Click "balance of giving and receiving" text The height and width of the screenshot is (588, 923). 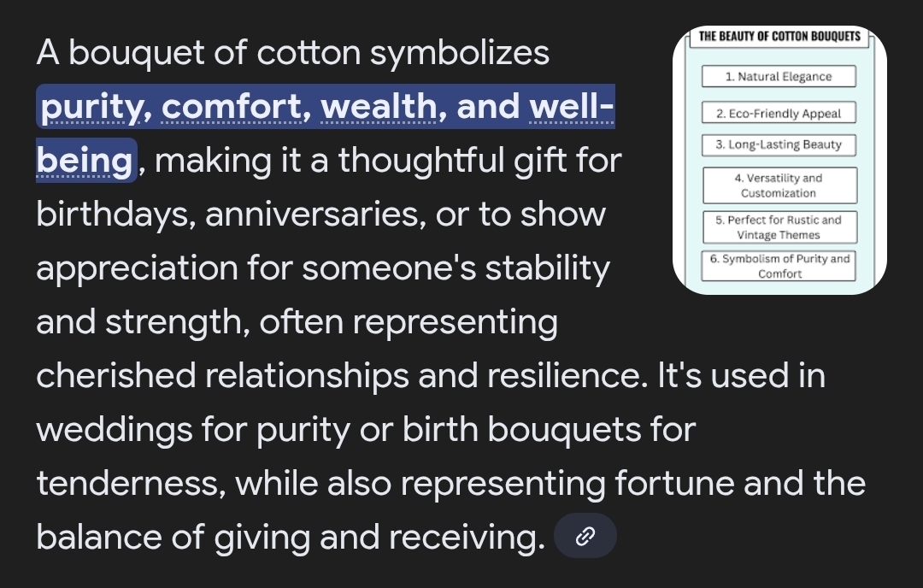coord(291,537)
